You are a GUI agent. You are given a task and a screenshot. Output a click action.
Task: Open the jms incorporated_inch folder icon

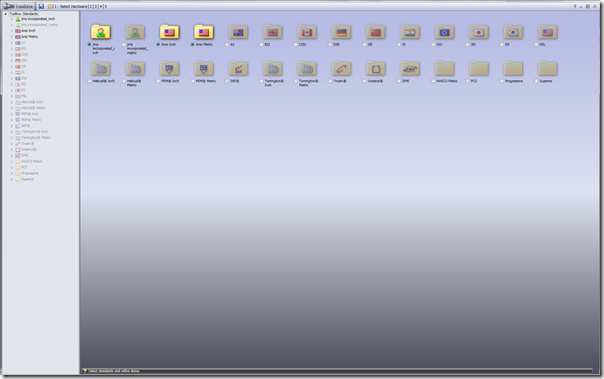pyautogui.click(x=101, y=32)
